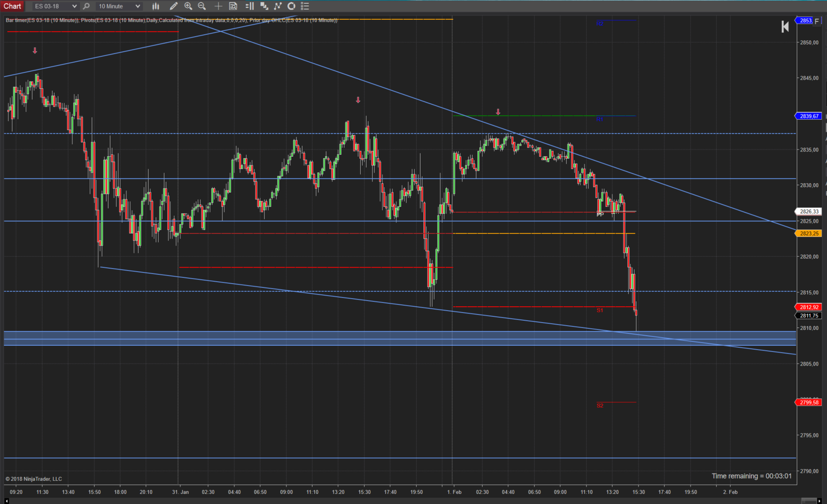Image resolution: width=827 pixels, height=504 pixels.
Task: Open the data box icon
Action: pyautogui.click(x=233, y=6)
